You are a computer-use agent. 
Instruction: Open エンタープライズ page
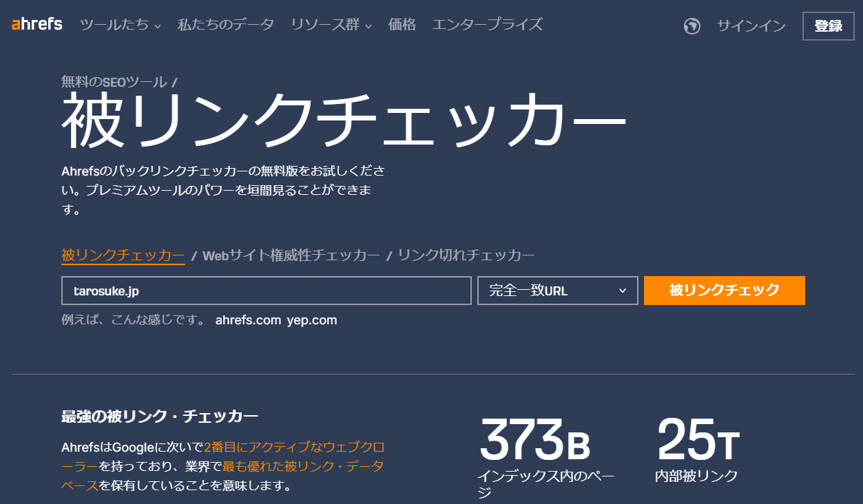coord(487,25)
